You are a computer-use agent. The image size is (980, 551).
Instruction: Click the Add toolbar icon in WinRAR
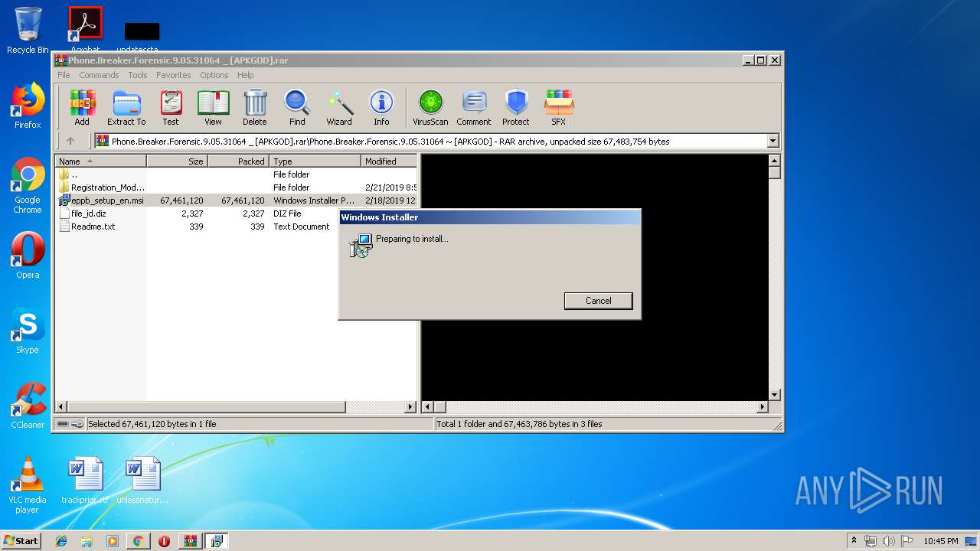(x=82, y=107)
